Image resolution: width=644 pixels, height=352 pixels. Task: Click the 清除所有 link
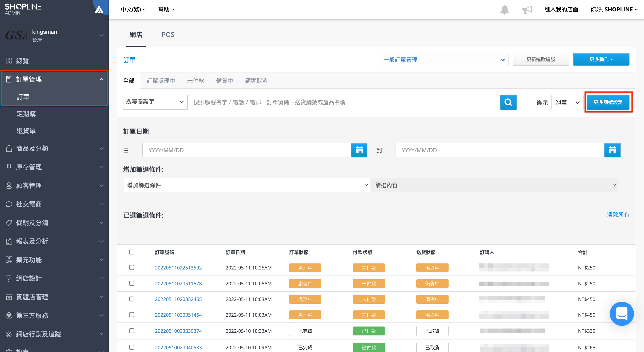[x=618, y=214]
